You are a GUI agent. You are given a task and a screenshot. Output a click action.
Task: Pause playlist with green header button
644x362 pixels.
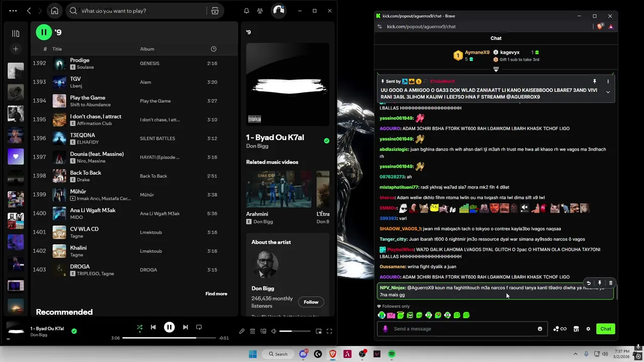[x=44, y=32]
